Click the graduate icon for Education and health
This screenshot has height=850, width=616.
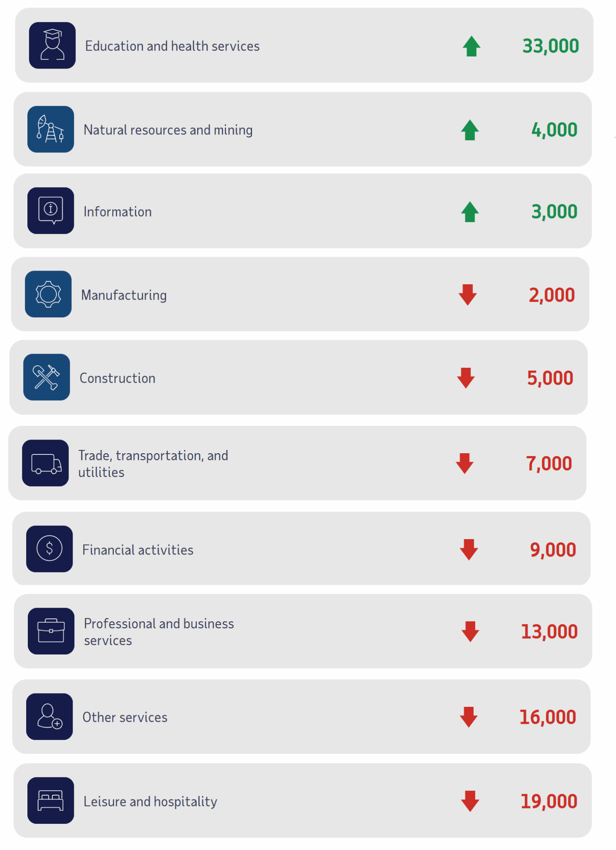tap(52, 45)
